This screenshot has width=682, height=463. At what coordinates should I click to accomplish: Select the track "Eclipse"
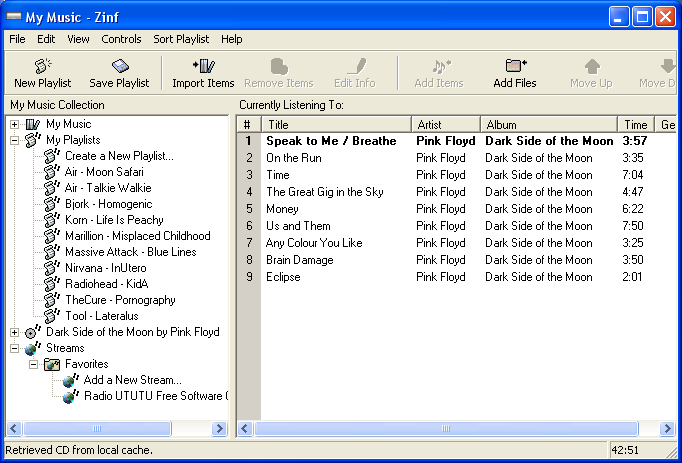coord(283,277)
